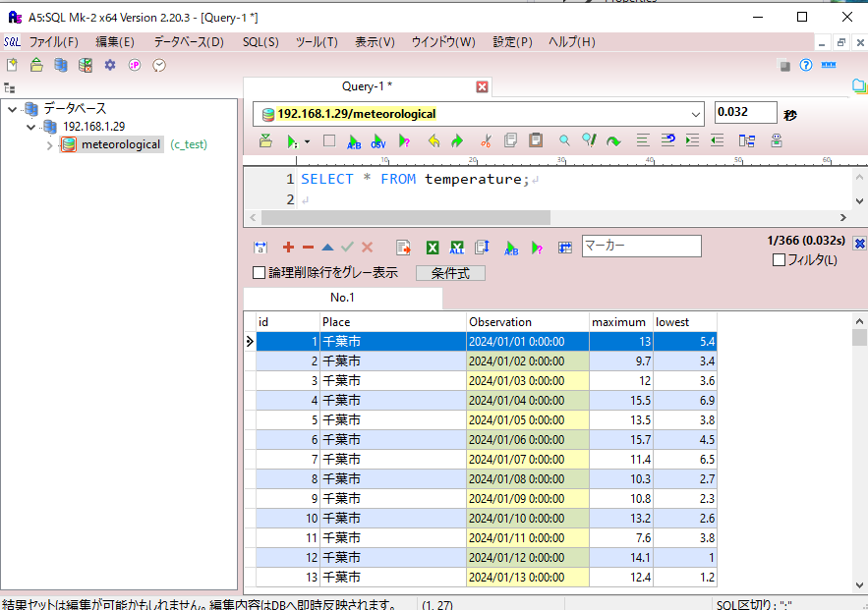
Task: Export the results with the green Excel icon
Action: (432, 248)
